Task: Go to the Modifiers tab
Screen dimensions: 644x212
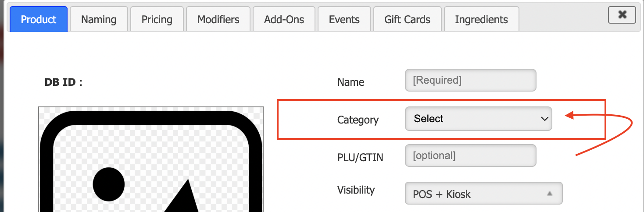Action: 218,19
